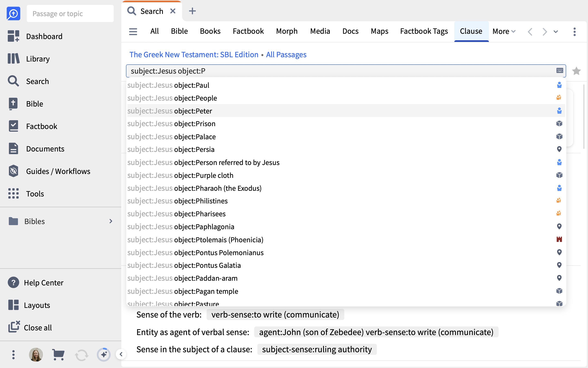The image size is (588, 368).
Task: Switch to the Maps search tab
Action: [379, 31]
